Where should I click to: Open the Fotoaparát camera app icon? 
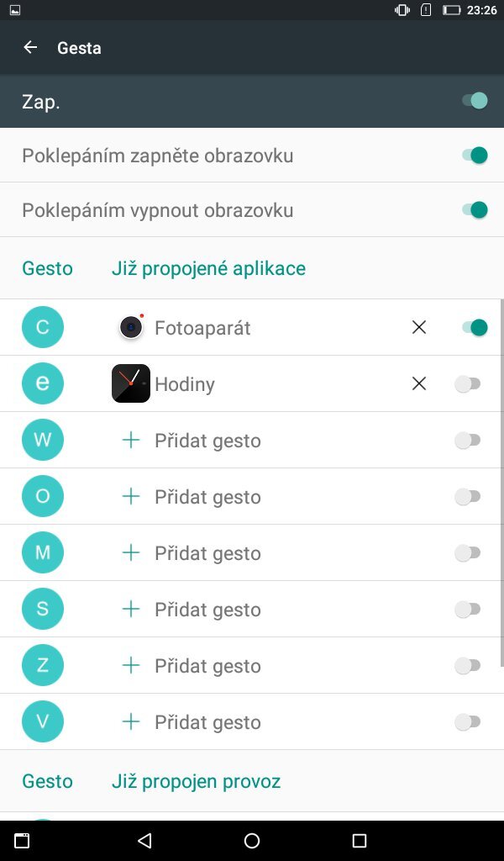131,327
